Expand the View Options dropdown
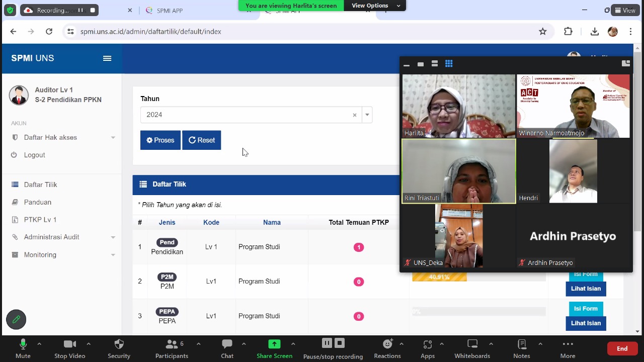The width and height of the screenshot is (644, 362). (x=375, y=6)
